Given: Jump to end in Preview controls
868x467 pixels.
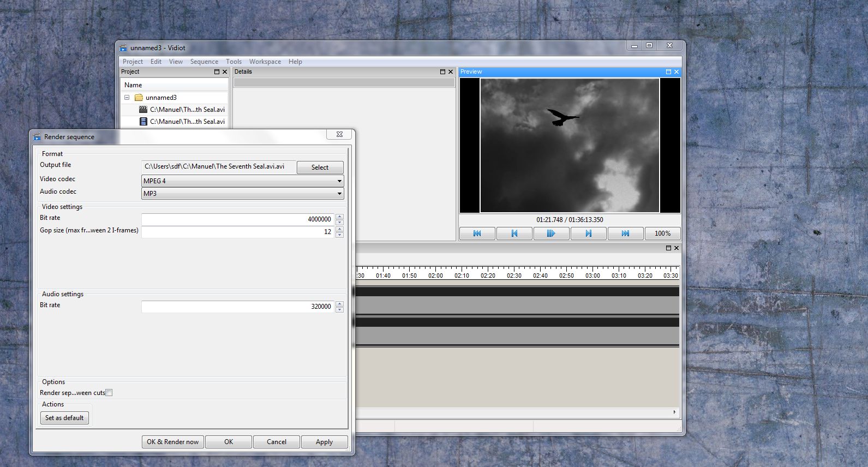Looking at the screenshot, I should (x=625, y=234).
